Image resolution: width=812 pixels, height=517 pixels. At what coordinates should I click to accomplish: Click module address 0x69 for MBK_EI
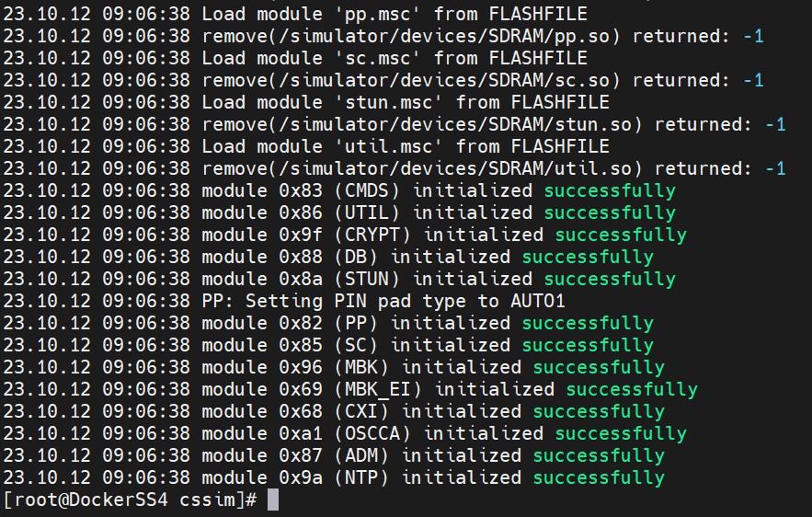coord(301,389)
